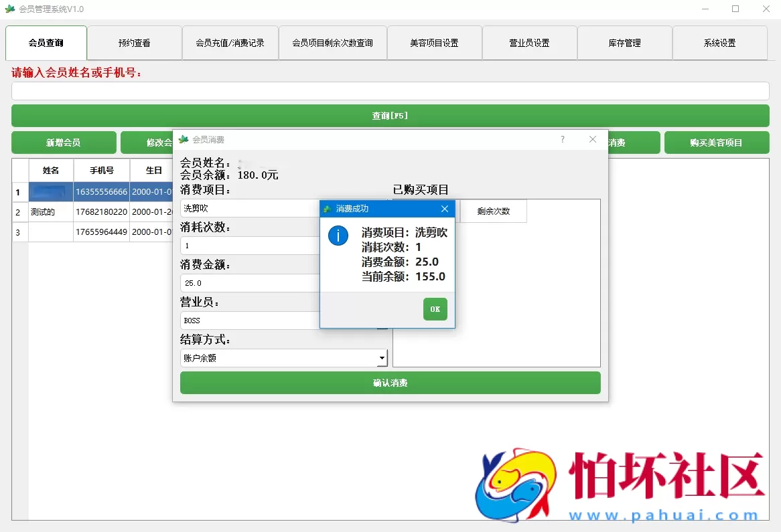The width and height of the screenshot is (781, 532).
Task: Click the 购买美容项目 button
Action: coord(717,143)
